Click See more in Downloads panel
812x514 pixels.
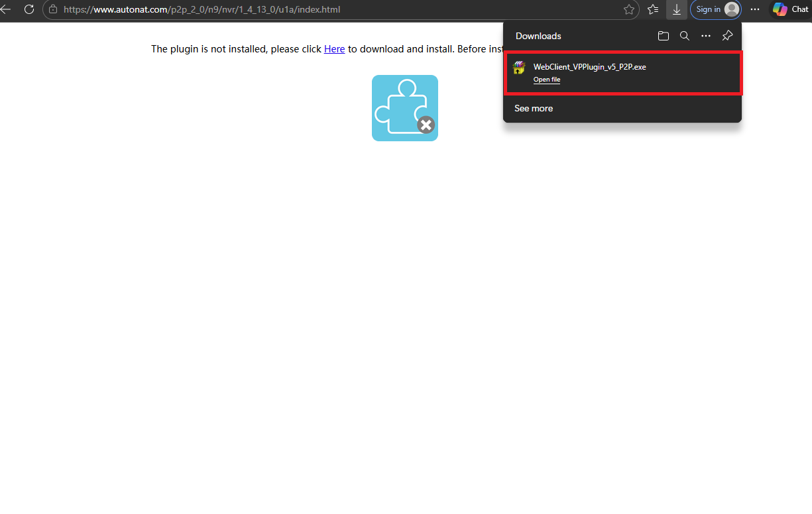pyautogui.click(x=534, y=108)
